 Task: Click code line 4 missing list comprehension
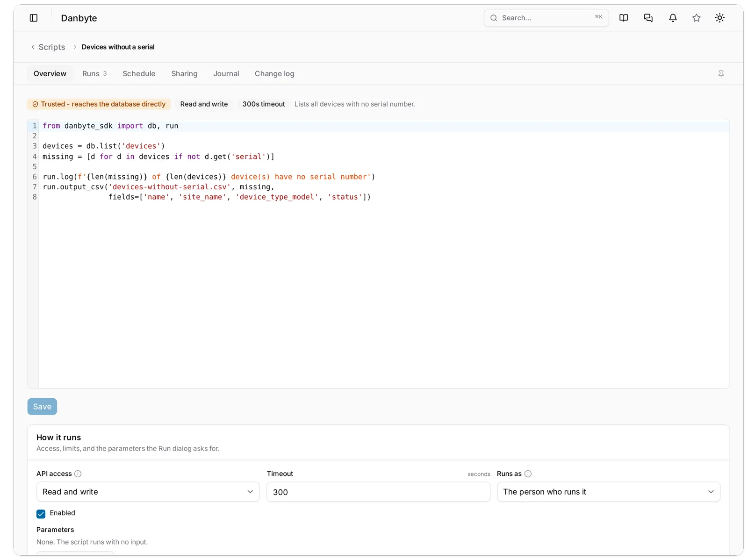coord(158,157)
